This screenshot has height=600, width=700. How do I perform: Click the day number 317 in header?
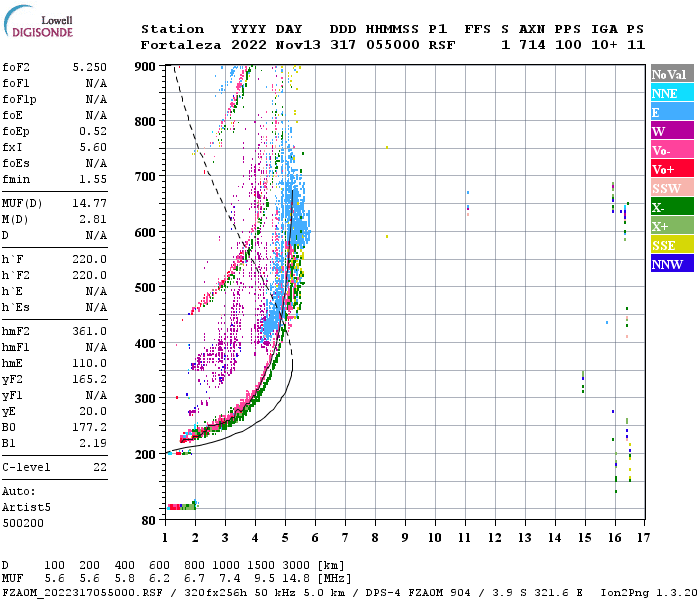343,45
